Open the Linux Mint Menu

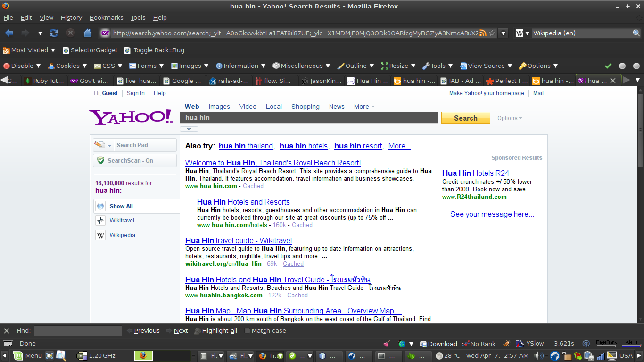click(x=28, y=355)
